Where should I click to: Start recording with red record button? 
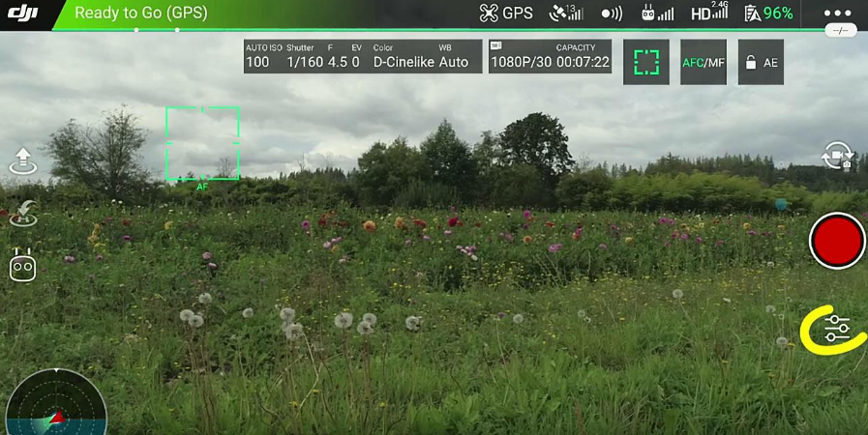tap(837, 241)
